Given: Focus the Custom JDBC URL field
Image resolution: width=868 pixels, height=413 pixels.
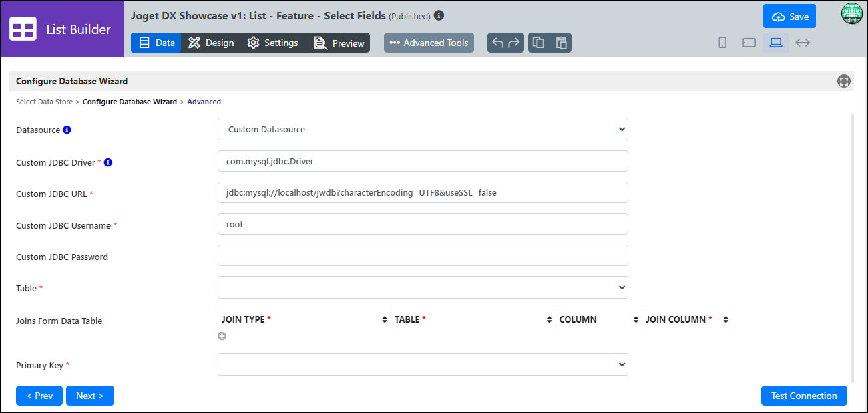Looking at the screenshot, I should (x=423, y=192).
